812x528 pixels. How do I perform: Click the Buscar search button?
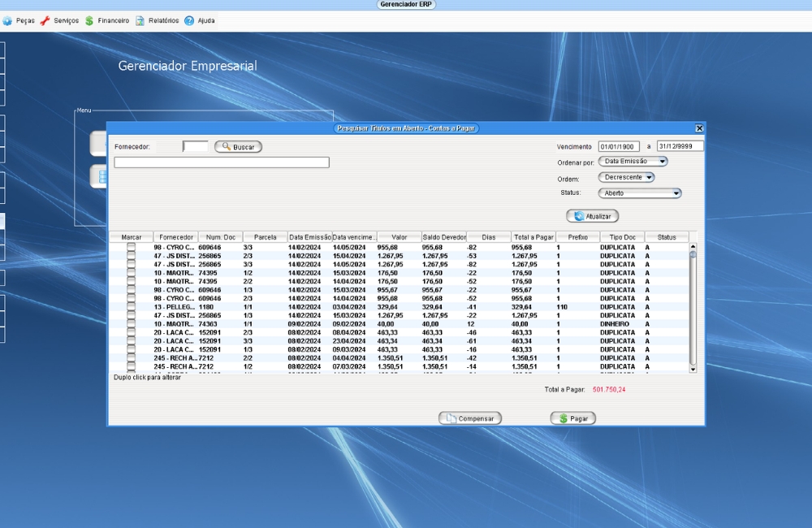tap(238, 147)
